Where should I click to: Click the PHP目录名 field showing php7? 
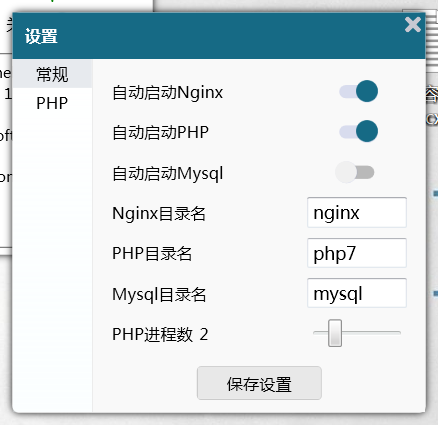(357, 253)
